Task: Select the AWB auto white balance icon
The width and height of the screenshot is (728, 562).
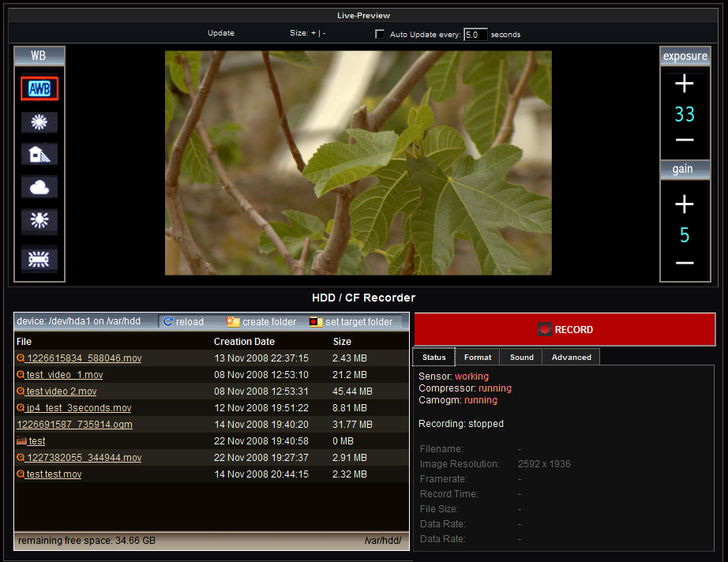Action: (x=39, y=89)
